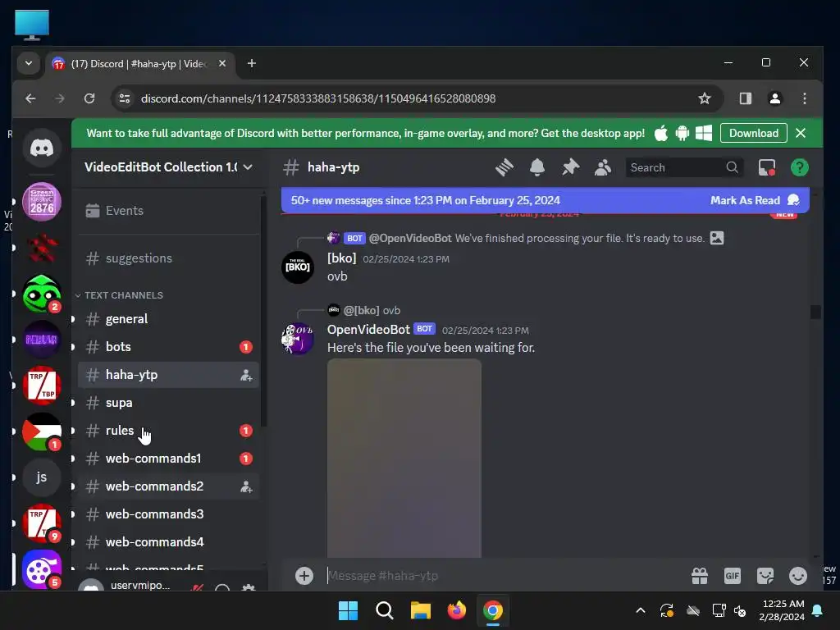Reload the Discord page in Chrome
Screen dimensions: 840x630
[x=89, y=98]
